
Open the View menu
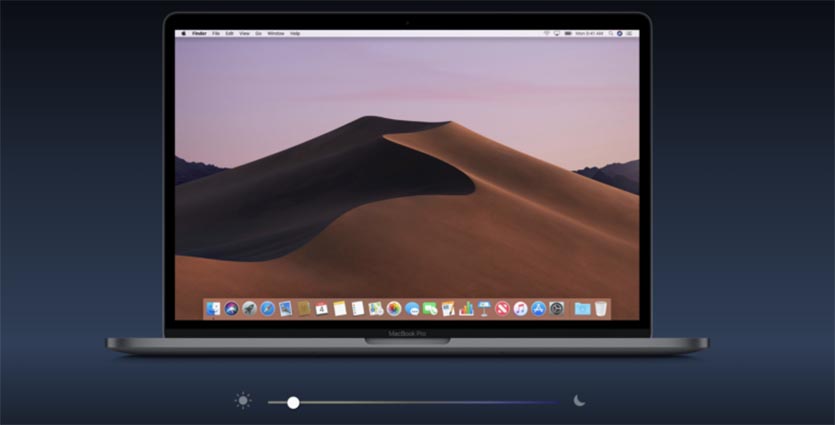(244, 34)
